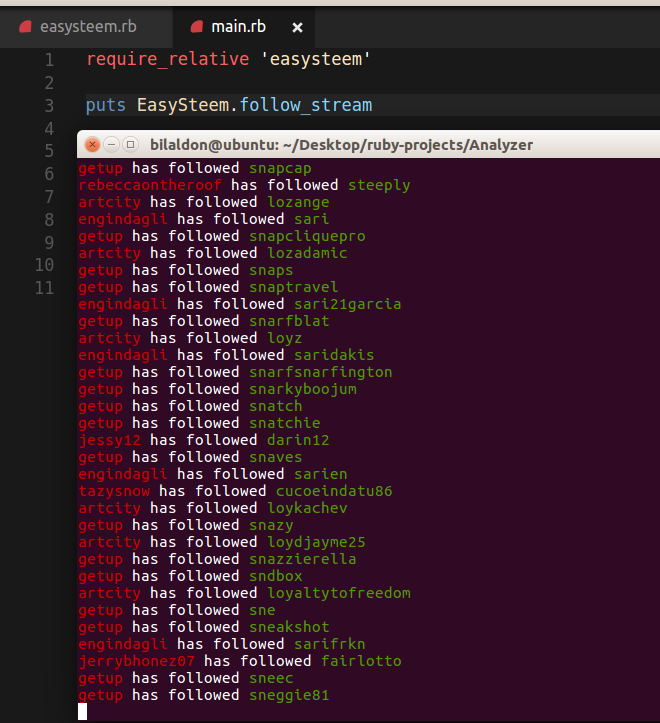Screen dimensions: 660x723
Task: Click username lozange in the terminal
Action: point(298,202)
